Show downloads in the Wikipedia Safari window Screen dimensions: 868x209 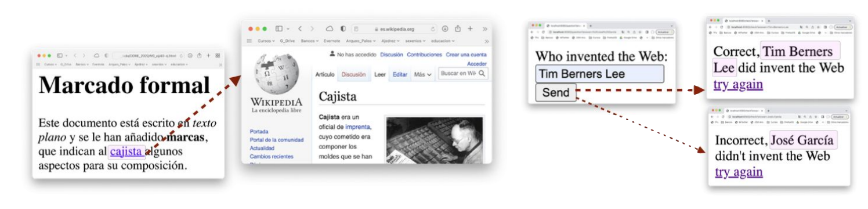click(x=445, y=28)
